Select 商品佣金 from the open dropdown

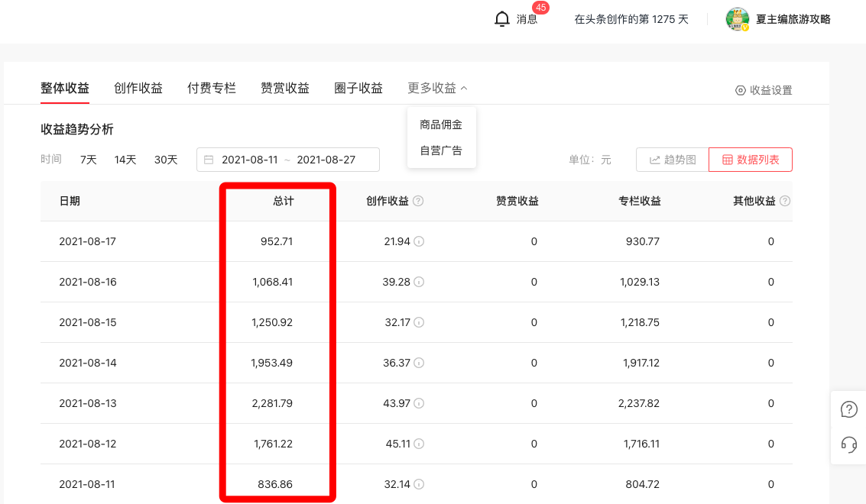441,124
